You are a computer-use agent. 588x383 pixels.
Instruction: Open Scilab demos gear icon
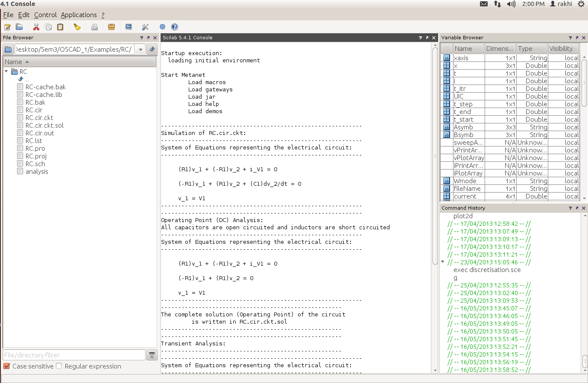(162, 27)
